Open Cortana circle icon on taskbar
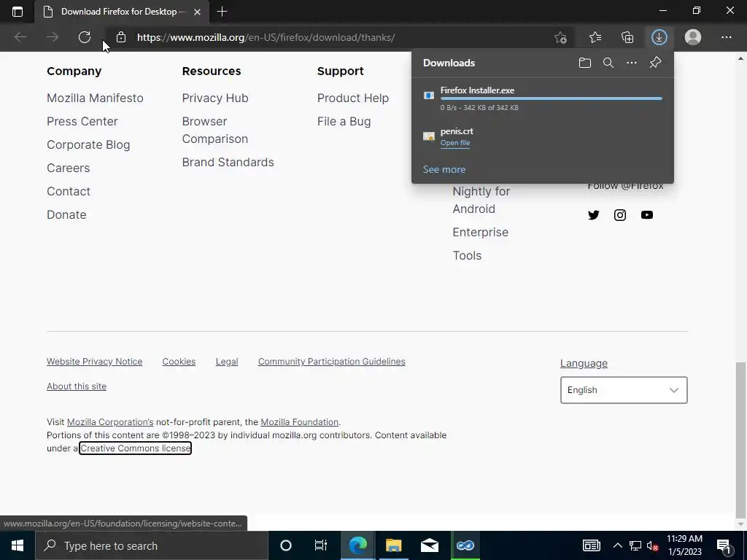 coord(286,545)
